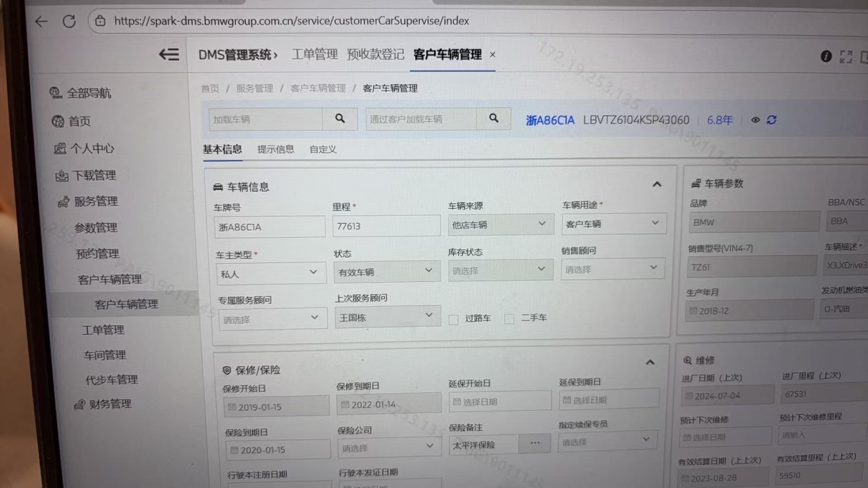This screenshot has width=868, height=488.
Task: Collapse the sidebar with the menu fold icon
Action: click(x=169, y=55)
